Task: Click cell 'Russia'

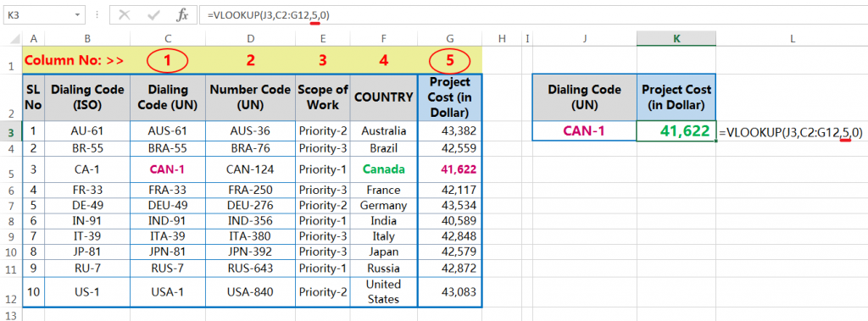Action: (384, 268)
